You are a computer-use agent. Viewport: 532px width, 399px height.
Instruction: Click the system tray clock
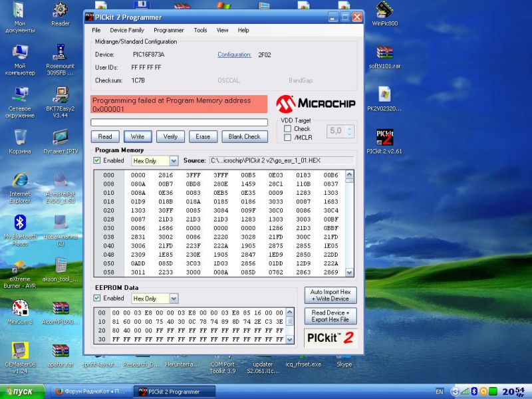[513, 392]
